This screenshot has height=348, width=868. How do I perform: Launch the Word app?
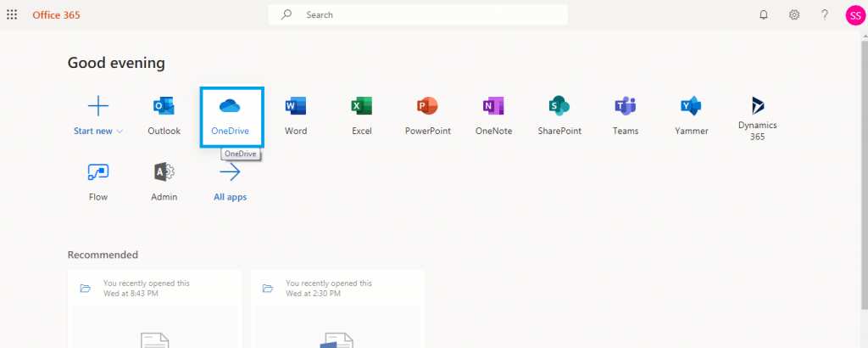pos(296,105)
